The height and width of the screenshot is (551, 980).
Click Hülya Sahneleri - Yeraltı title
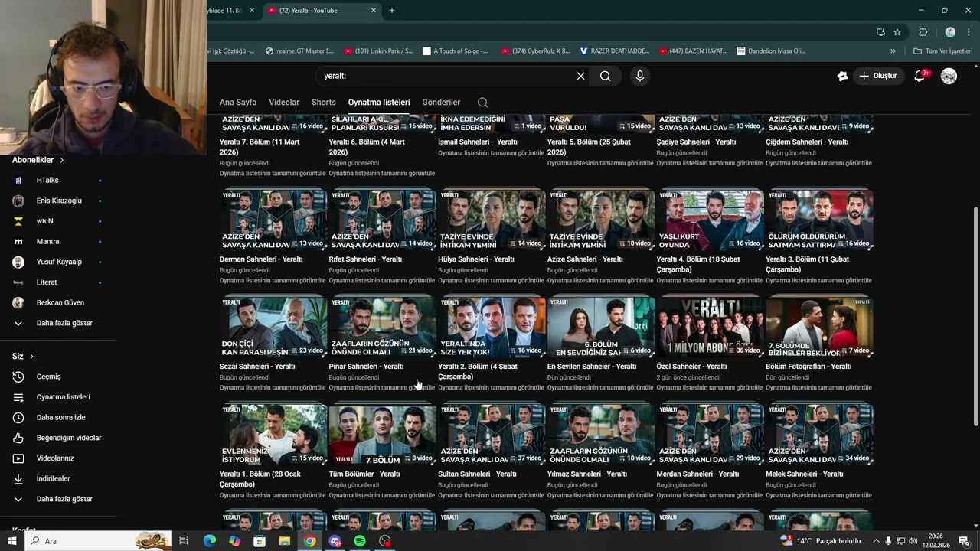point(476,259)
